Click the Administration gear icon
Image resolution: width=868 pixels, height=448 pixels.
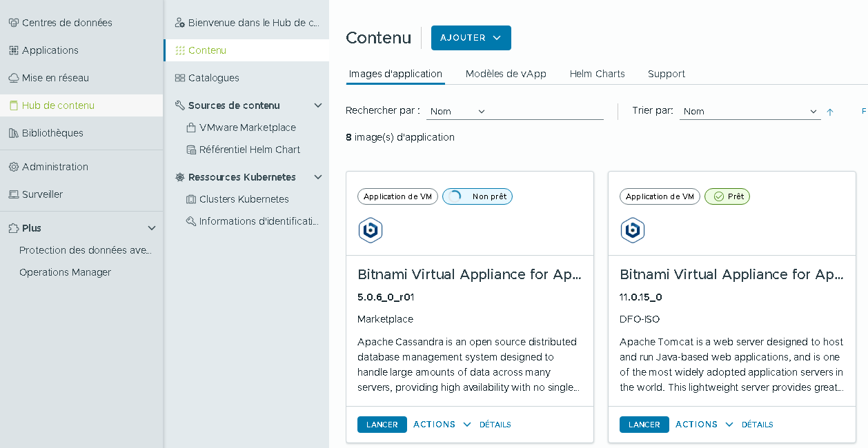(13, 167)
